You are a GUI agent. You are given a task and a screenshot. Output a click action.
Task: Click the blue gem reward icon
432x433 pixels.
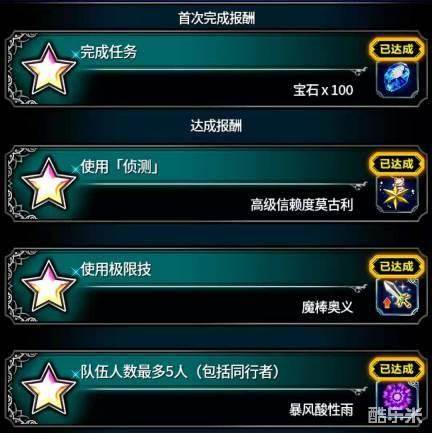397,80
